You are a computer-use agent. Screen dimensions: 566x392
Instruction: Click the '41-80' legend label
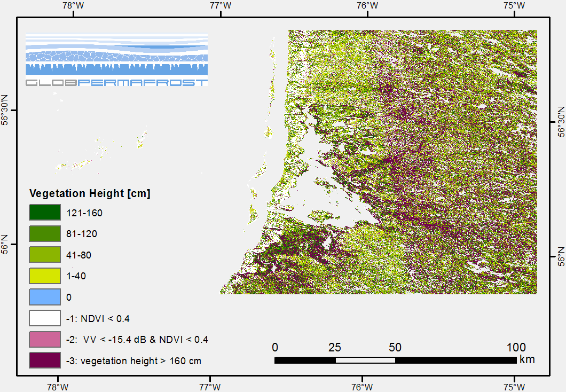click(78, 255)
